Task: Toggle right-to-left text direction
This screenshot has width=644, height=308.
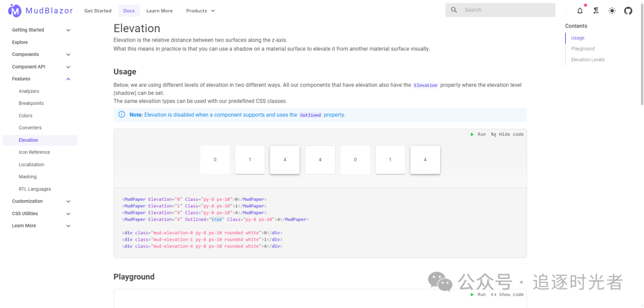Action: tap(596, 11)
